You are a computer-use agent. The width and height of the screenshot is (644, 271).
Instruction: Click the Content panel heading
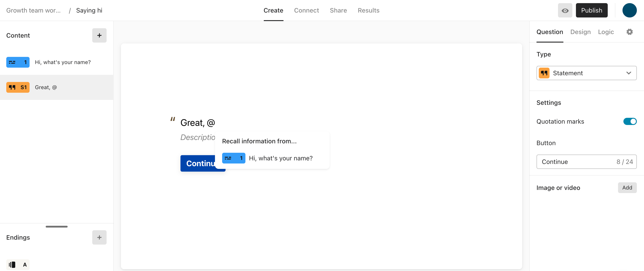18,35
